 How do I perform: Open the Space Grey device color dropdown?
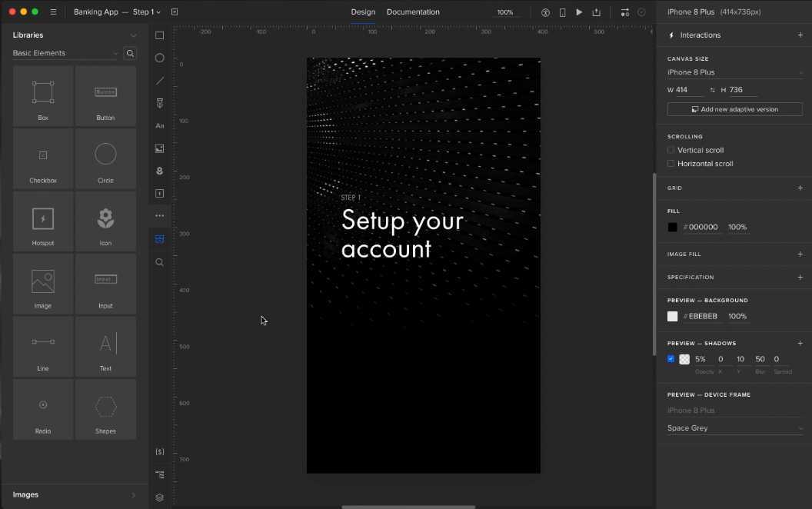click(735, 428)
